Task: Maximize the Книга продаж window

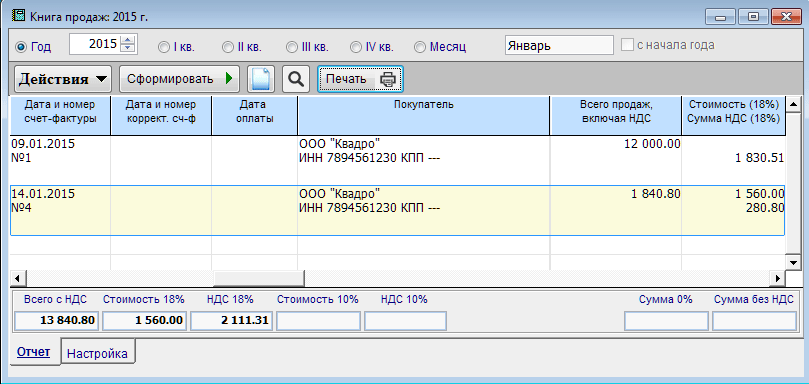Action: [x=753, y=17]
